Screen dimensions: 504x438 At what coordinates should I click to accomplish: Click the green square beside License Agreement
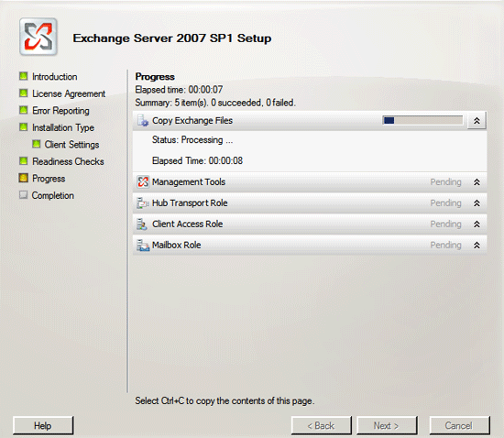tap(23, 93)
